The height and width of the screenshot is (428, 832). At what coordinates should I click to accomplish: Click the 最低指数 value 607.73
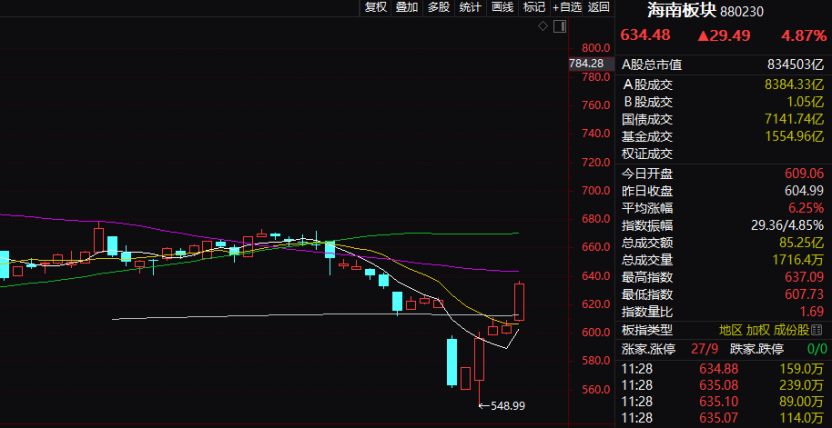coord(804,294)
